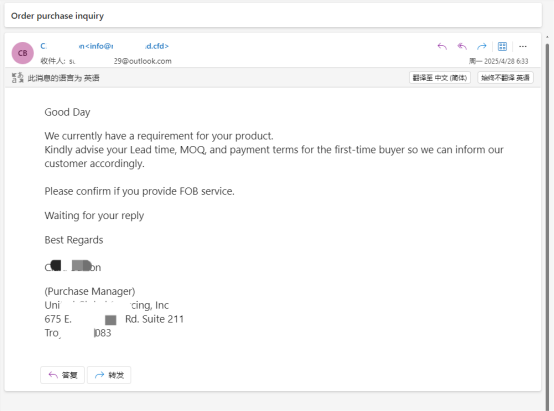This screenshot has width=554, height=411.
Task: Open the apps grid icon
Action: 502,46
